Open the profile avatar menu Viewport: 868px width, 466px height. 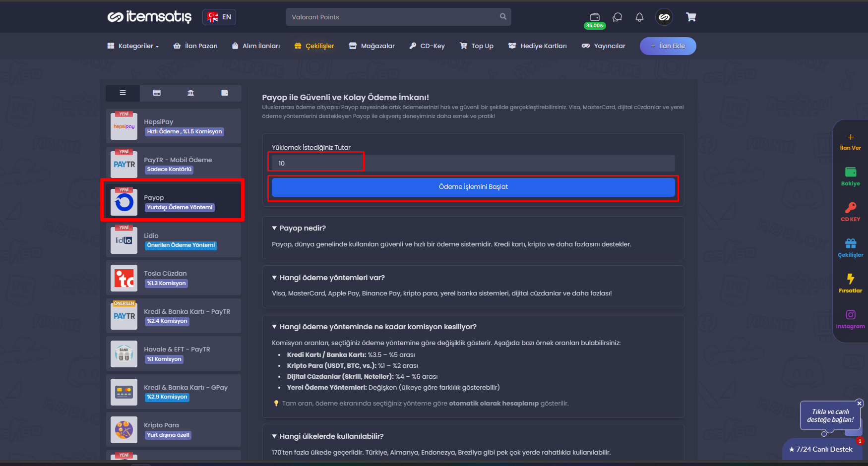click(x=664, y=17)
